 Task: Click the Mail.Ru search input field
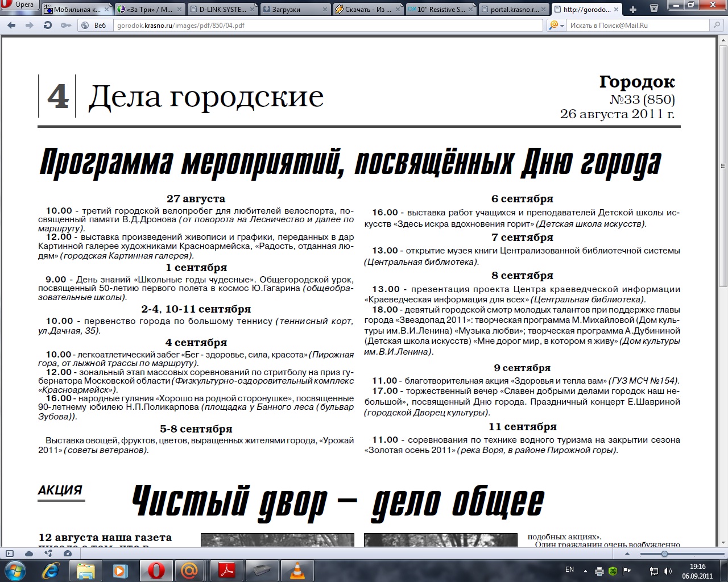click(638, 26)
